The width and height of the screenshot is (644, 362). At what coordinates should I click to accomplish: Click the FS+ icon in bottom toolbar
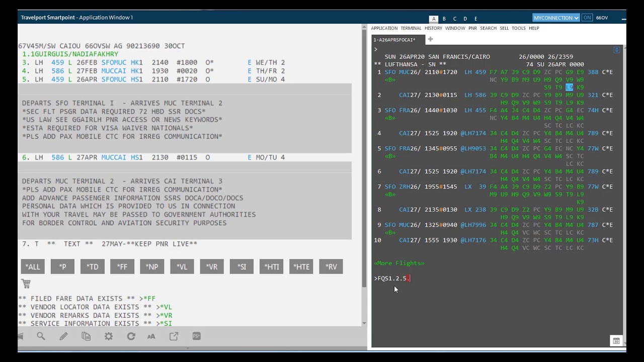pyautogui.click(x=196, y=336)
